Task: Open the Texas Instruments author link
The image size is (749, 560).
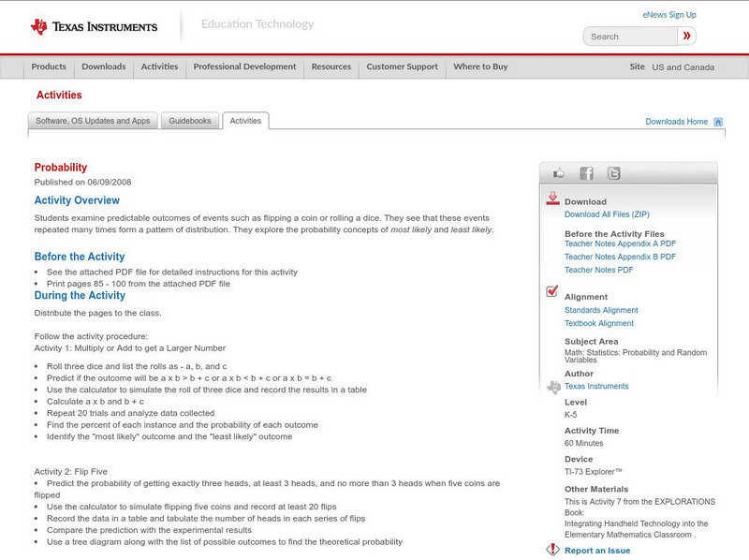Action: pos(596,386)
